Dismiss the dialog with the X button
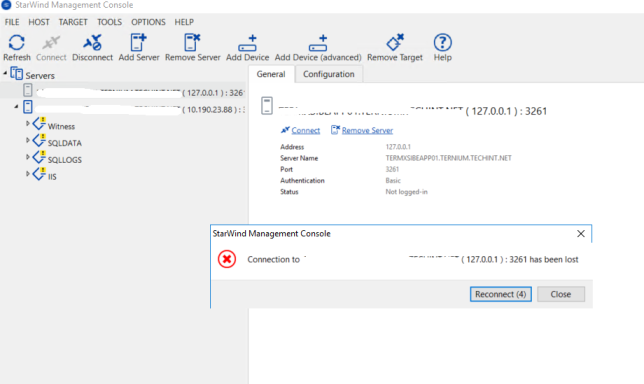The height and width of the screenshot is (384, 644). click(581, 234)
